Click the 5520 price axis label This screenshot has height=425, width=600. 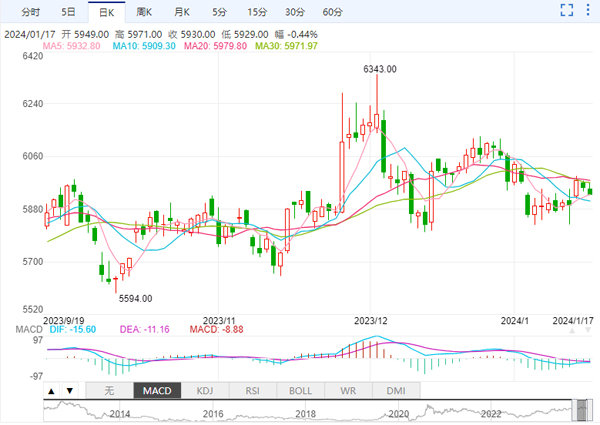(x=33, y=309)
